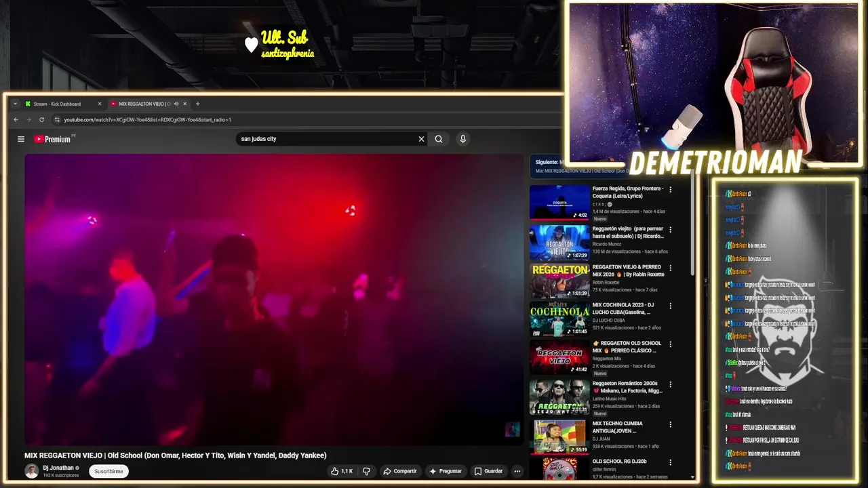The image size is (868, 488).
Task: Close the MIX REGGAETON VIEJO tab
Action: pyautogui.click(x=184, y=104)
